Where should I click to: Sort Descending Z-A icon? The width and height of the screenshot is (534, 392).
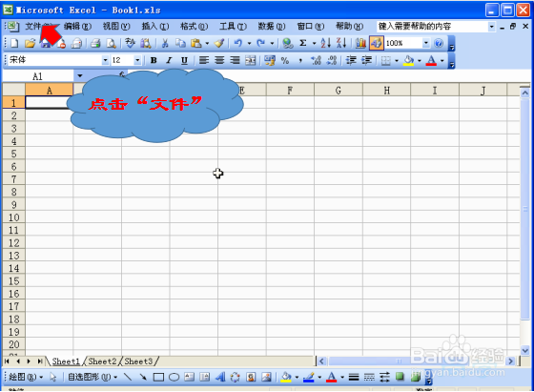(341, 43)
